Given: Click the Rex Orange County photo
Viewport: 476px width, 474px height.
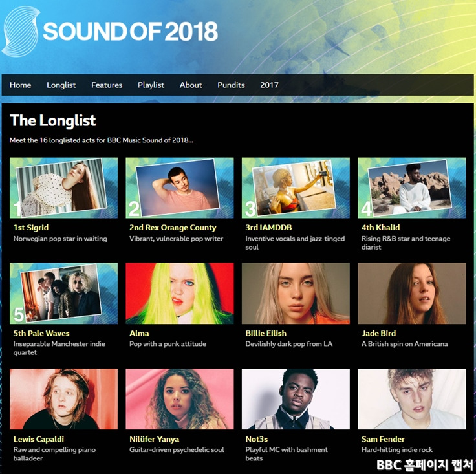Looking at the screenshot, I should 180,188.
